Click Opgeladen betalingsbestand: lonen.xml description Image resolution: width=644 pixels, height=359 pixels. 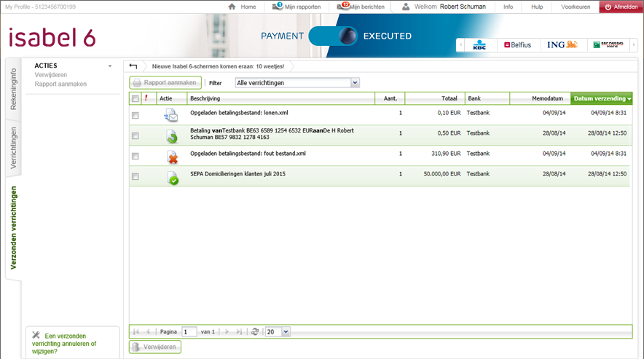coord(239,113)
